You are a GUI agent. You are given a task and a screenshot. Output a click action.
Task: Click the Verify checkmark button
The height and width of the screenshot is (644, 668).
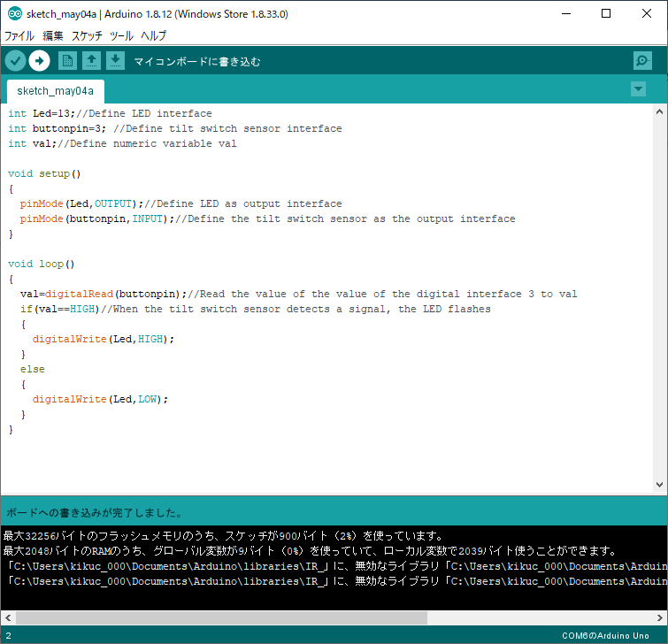(15, 60)
